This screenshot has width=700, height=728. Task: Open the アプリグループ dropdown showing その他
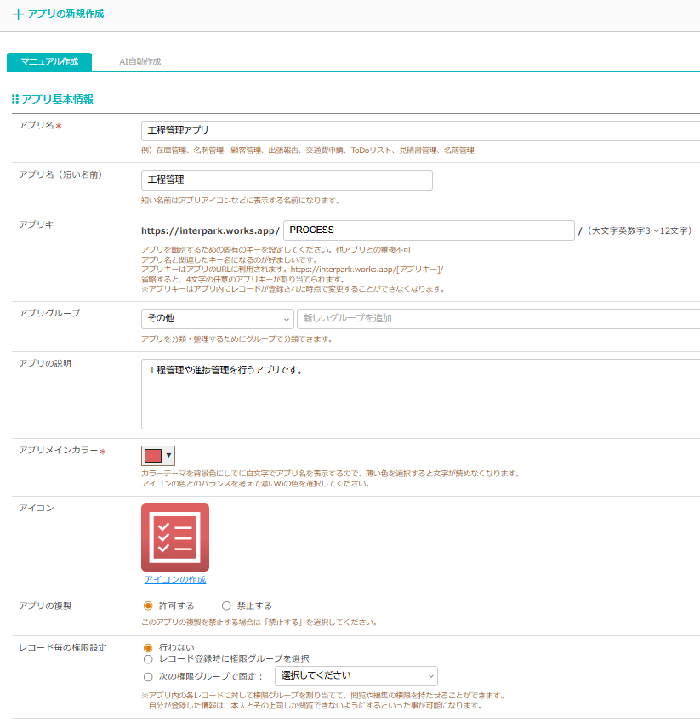coord(217,319)
